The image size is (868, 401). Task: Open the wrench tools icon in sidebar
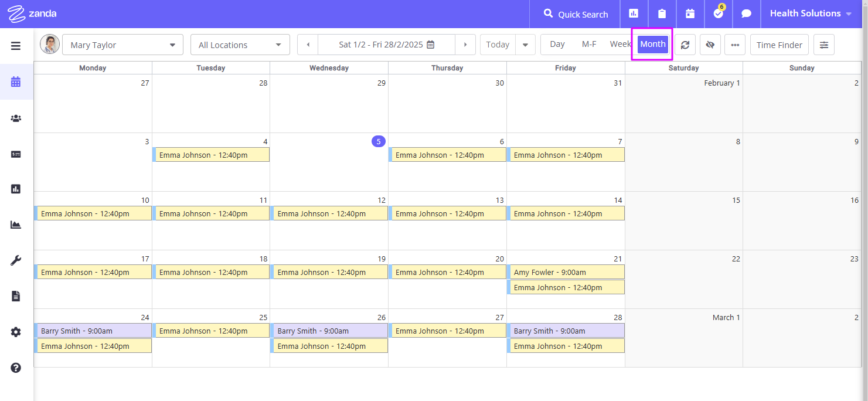16,261
